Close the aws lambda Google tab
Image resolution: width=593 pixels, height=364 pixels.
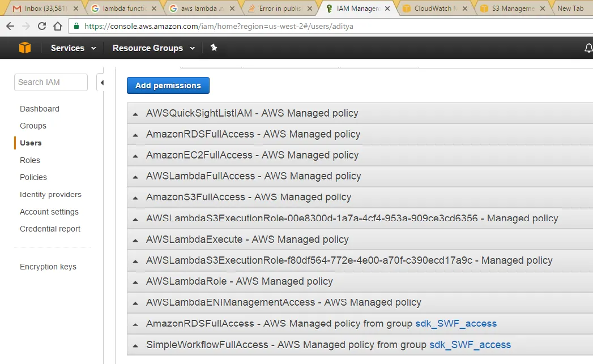[232, 8]
